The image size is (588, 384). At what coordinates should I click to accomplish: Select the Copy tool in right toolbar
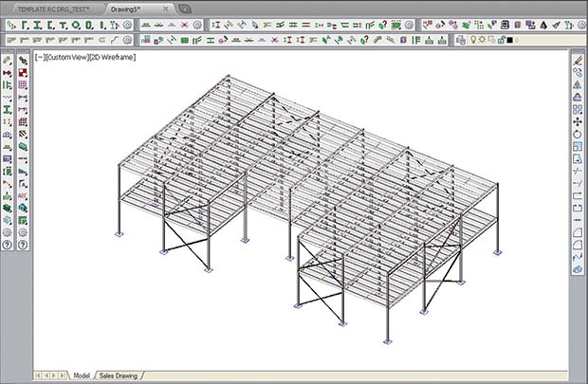pyautogui.click(x=577, y=72)
